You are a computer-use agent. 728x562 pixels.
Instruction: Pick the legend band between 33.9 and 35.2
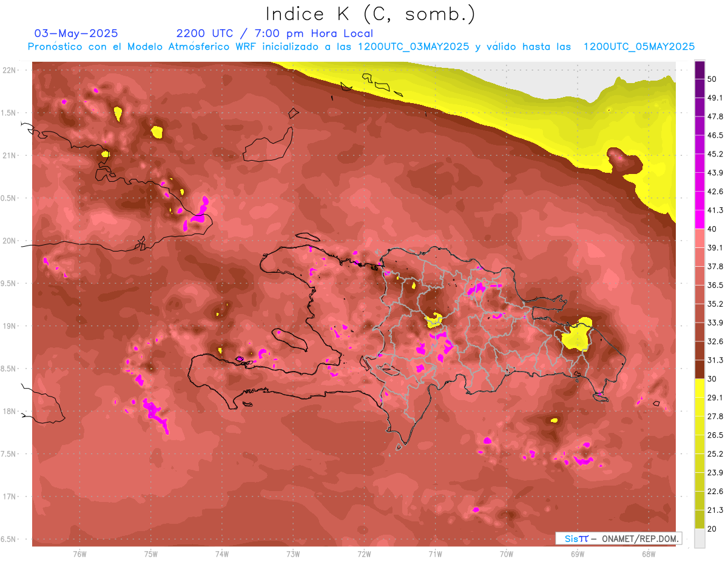point(699,313)
